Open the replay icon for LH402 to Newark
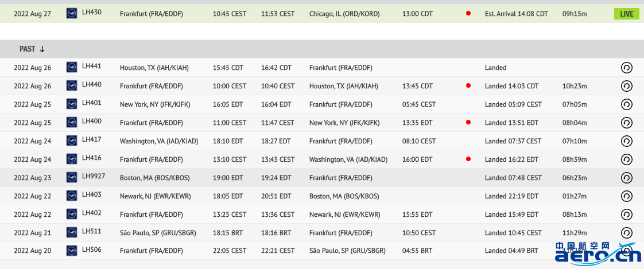The height and width of the screenshot is (269, 644). (626, 215)
